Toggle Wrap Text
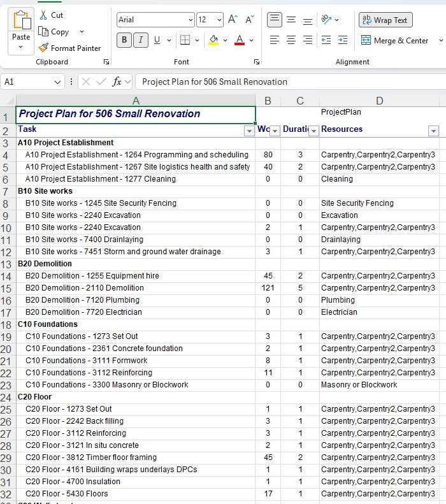The height and width of the screenshot is (504, 446). [385, 20]
